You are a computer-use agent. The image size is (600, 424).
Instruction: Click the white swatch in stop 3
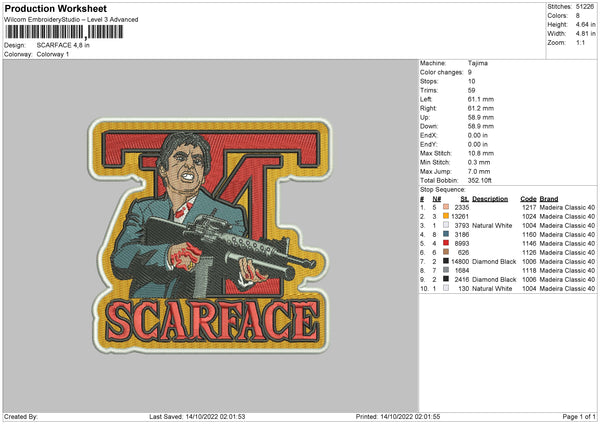coord(446,225)
